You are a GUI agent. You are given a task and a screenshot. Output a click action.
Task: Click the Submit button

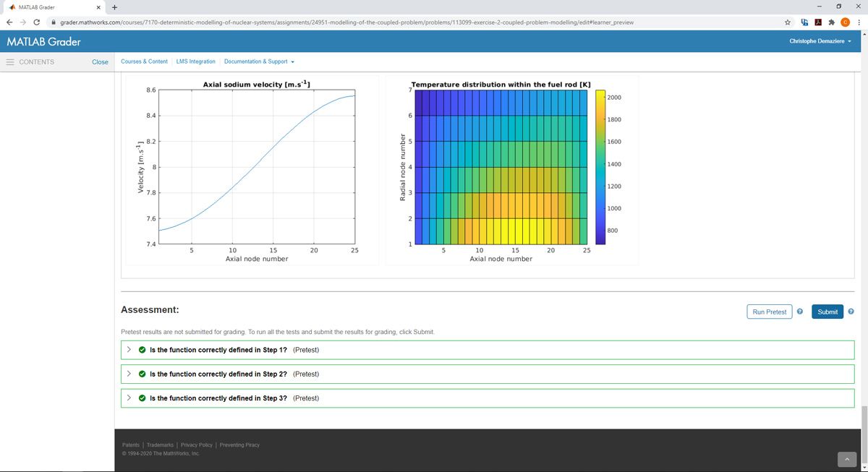pos(827,312)
